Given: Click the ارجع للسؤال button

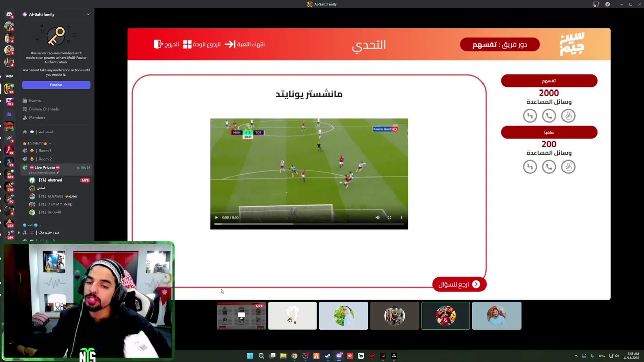Looking at the screenshot, I should pyautogui.click(x=459, y=284).
